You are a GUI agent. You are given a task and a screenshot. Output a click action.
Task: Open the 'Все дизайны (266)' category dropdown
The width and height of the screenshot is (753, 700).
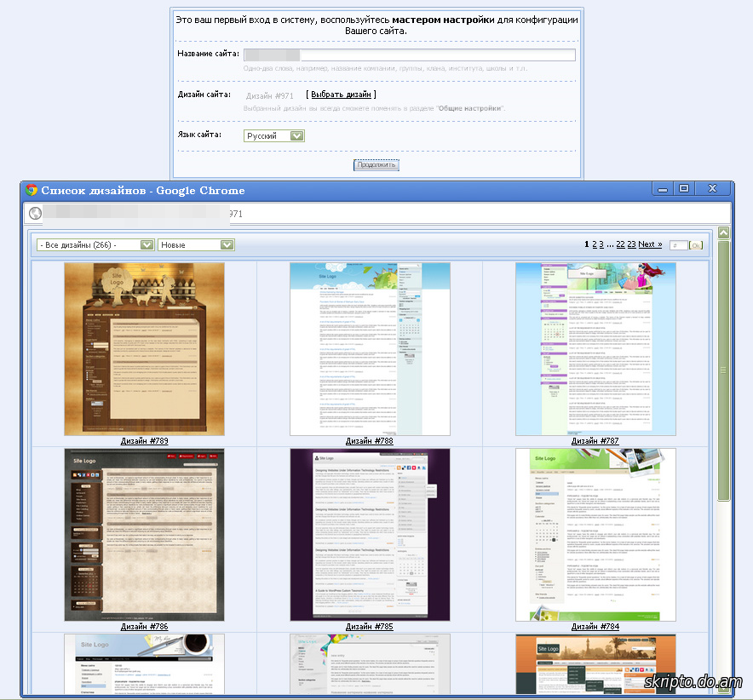[x=95, y=245]
